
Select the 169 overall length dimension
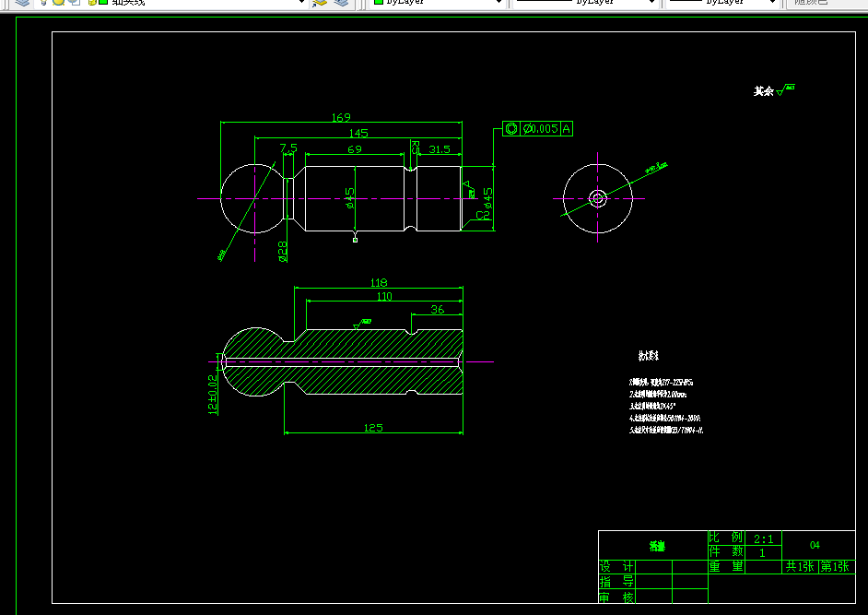[x=341, y=117]
